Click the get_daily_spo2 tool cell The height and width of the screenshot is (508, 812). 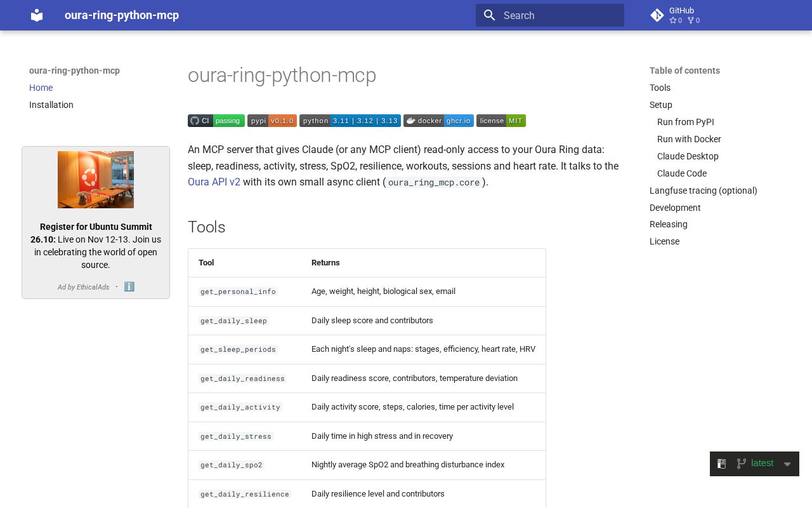point(232,465)
